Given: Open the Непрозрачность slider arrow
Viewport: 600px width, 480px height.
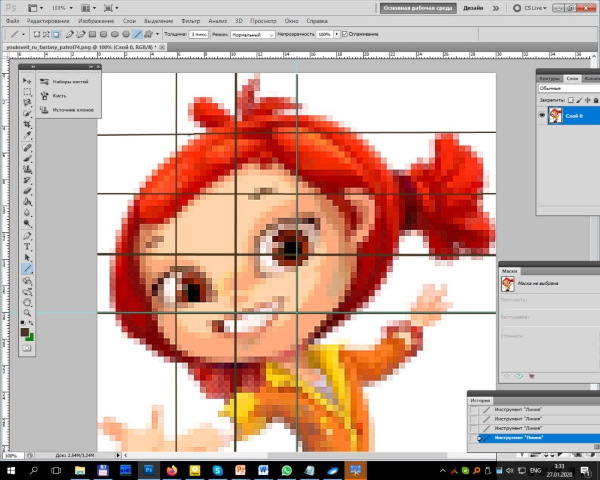Looking at the screenshot, I should (336, 34).
